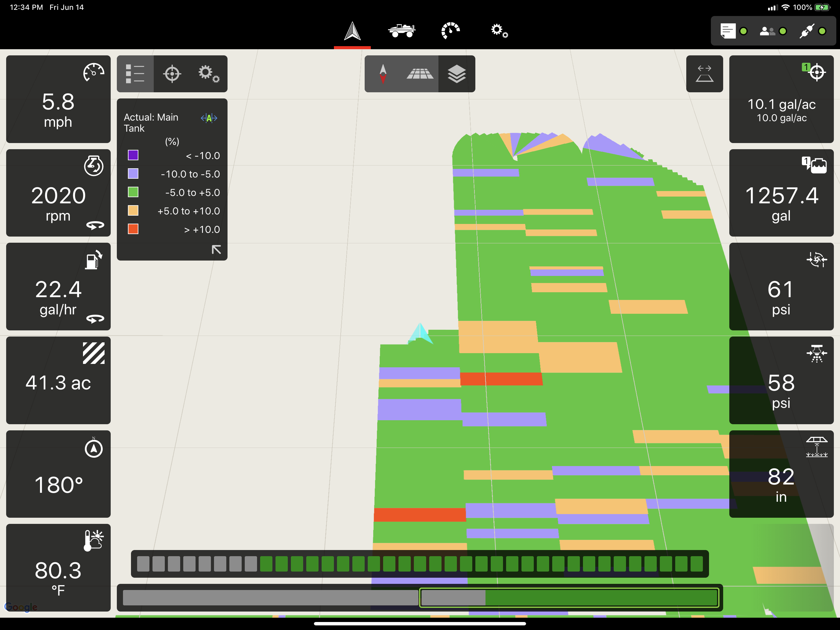This screenshot has height=630, width=840.
Task: Tap the pump pressure icon
Action: click(816, 260)
